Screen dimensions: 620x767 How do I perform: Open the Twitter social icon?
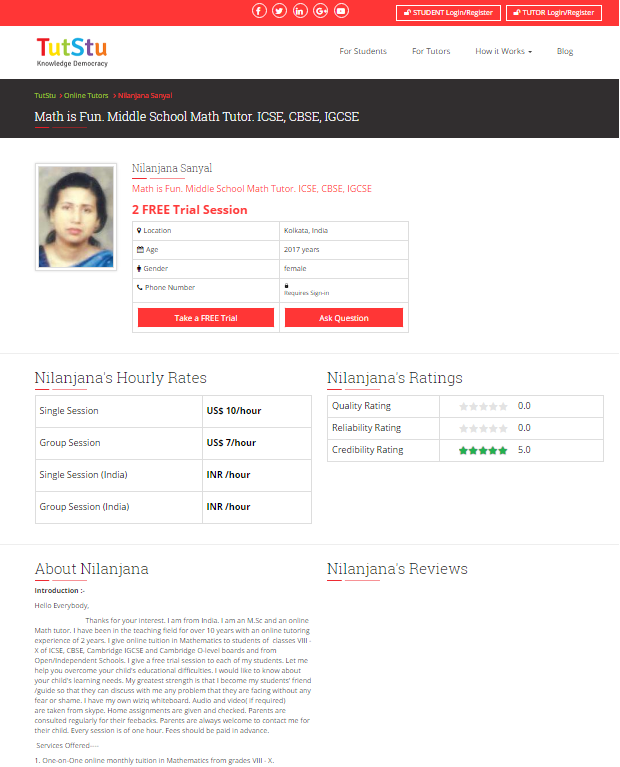pos(279,10)
